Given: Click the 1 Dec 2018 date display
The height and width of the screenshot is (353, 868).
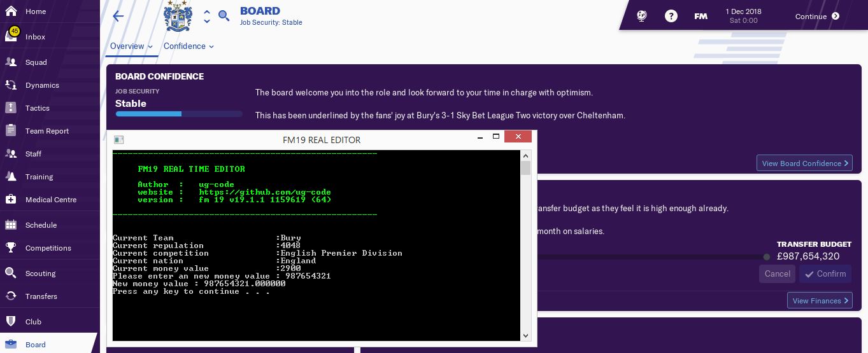Looking at the screenshot, I should pyautogui.click(x=743, y=16).
